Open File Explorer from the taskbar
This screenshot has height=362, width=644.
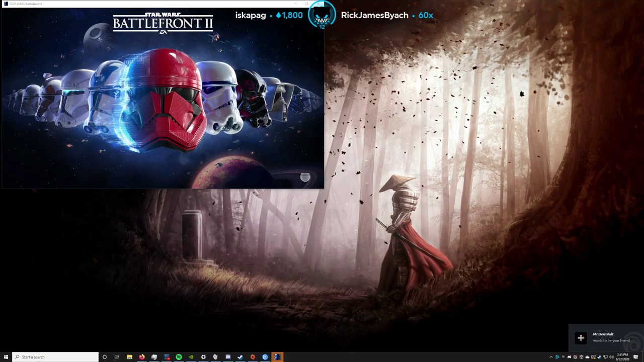tap(129, 357)
